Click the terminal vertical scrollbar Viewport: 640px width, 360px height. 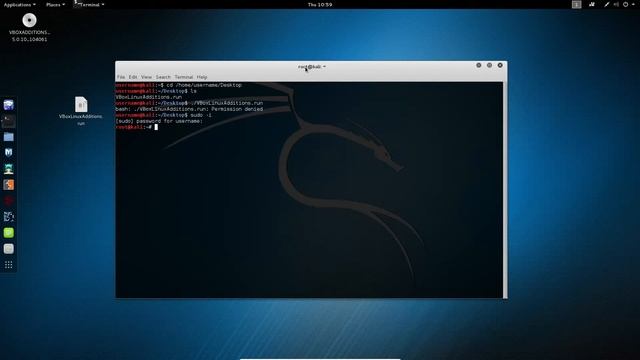tap(505, 190)
